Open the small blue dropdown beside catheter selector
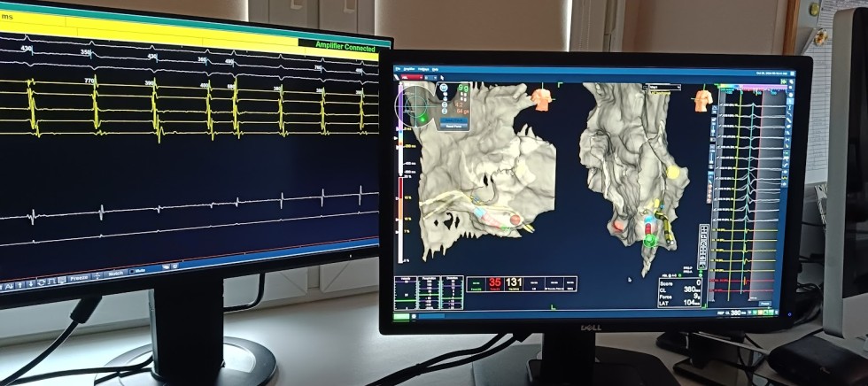Screen dimensions: 868x386 tap(430, 77)
